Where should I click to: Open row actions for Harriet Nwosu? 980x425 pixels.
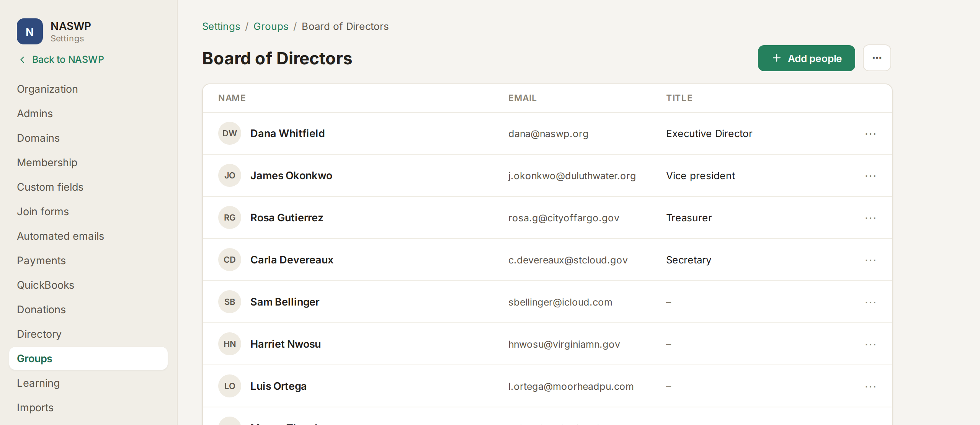click(x=871, y=344)
